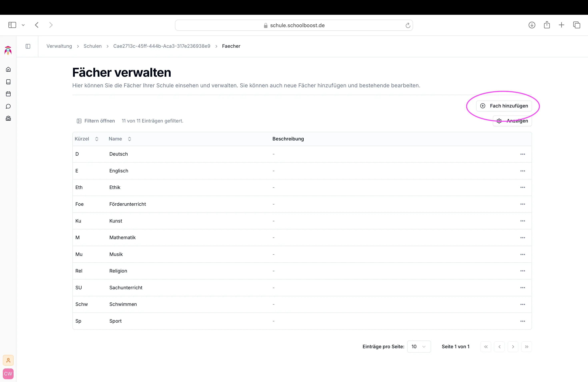The width and height of the screenshot is (588, 382).
Task: Click the book icon in sidebar
Action: click(8, 82)
